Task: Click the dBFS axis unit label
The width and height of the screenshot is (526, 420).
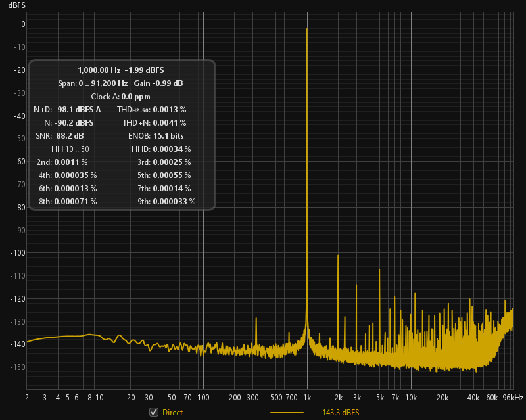Action: [16, 5]
